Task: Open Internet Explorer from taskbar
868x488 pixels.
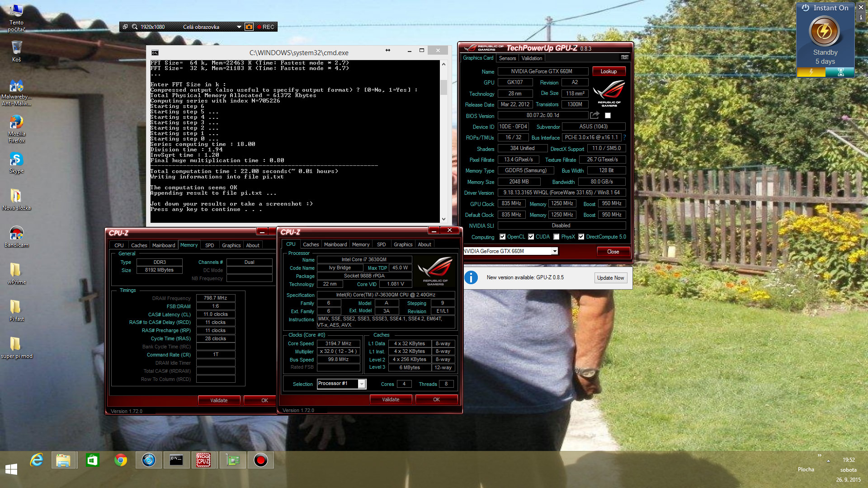Action: 37,460
